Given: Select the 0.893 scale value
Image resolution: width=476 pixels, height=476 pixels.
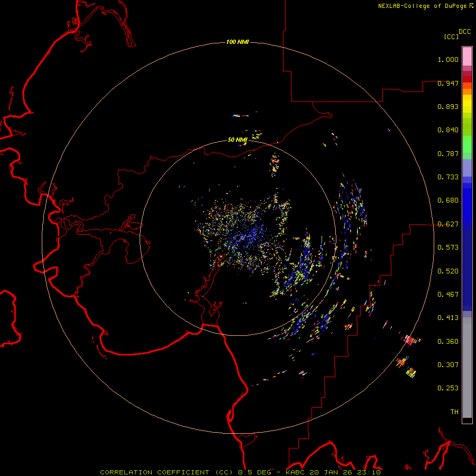Looking at the screenshot, I should pos(448,106).
